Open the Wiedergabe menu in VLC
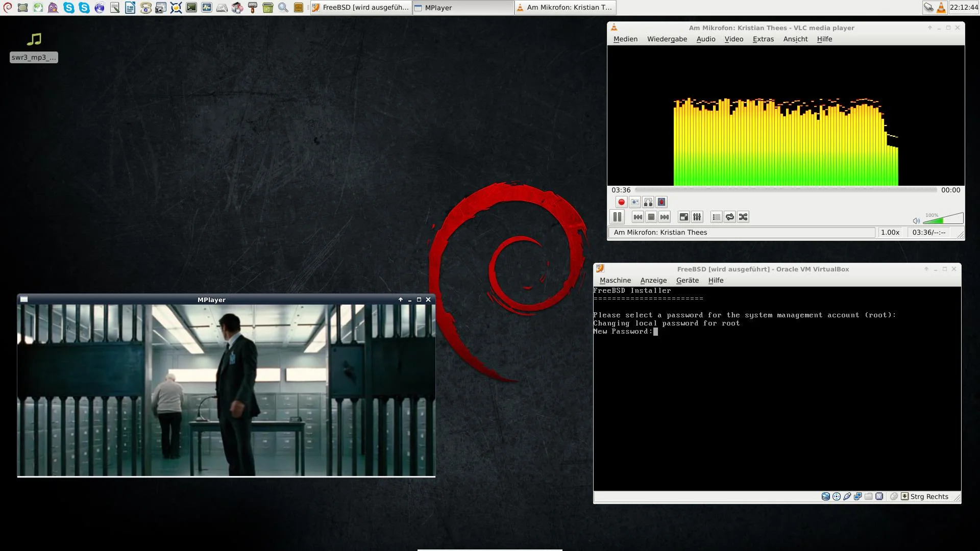Image resolution: width=980 pixels, height=551 pixels. 667,39
